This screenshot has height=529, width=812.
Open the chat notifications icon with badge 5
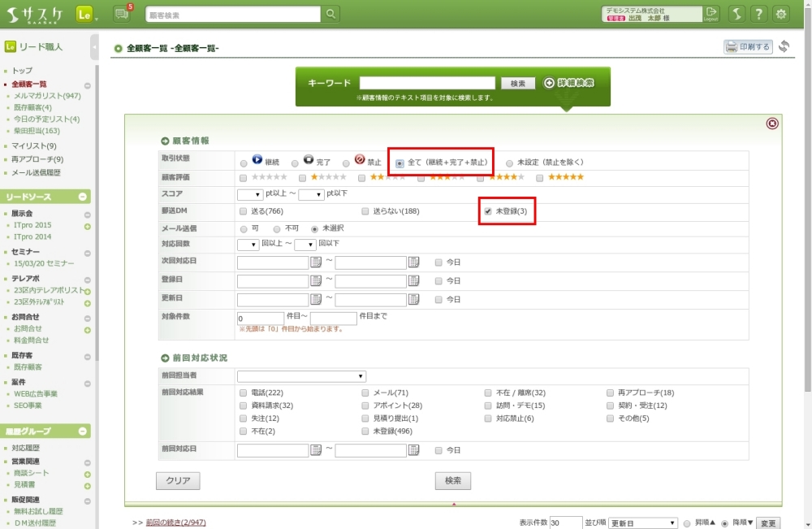pos(122,14)
